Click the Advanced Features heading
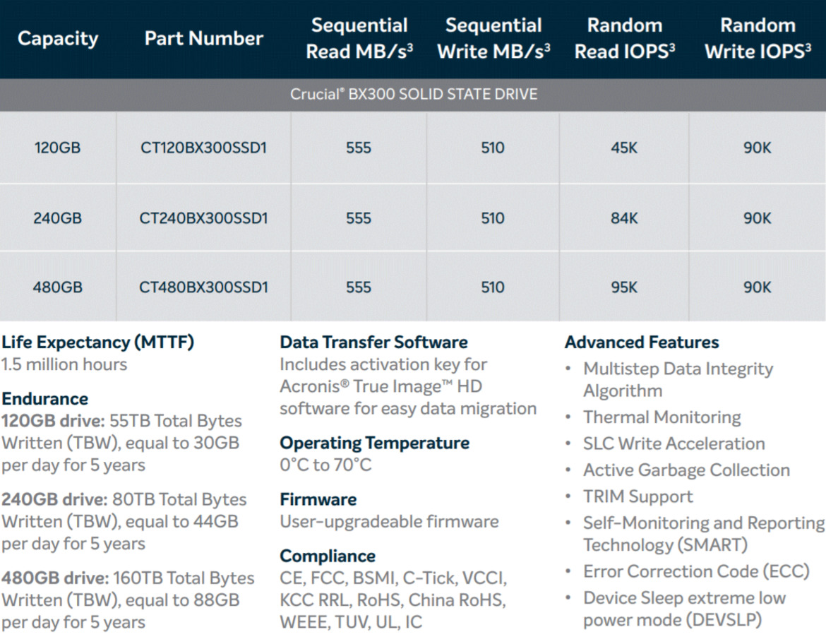Viewport: 826px width, 644px height. (642, 342)
